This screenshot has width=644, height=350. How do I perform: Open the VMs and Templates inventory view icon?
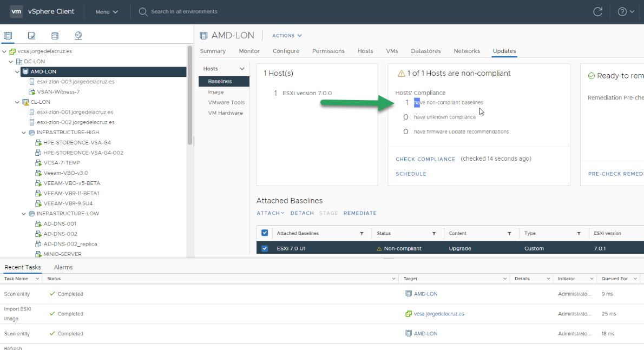31,36
